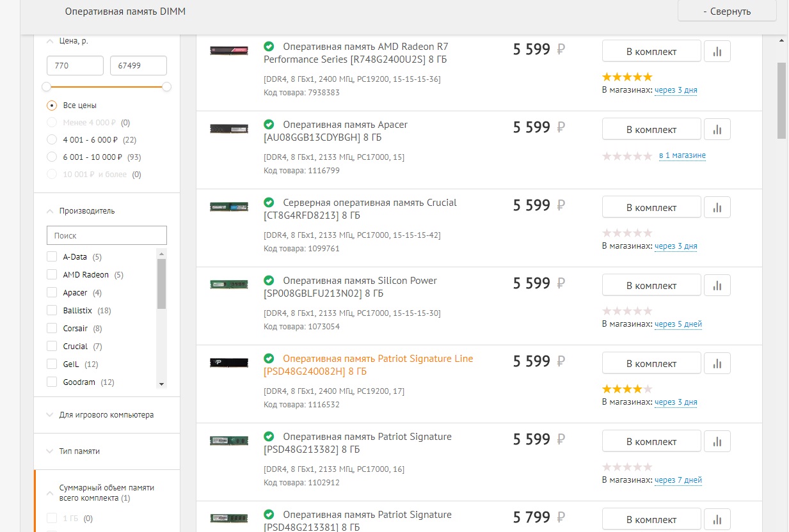The image size is (789, 532).
Task: Open the Patriot Signature Line product link
Action: tap(378, 359)
